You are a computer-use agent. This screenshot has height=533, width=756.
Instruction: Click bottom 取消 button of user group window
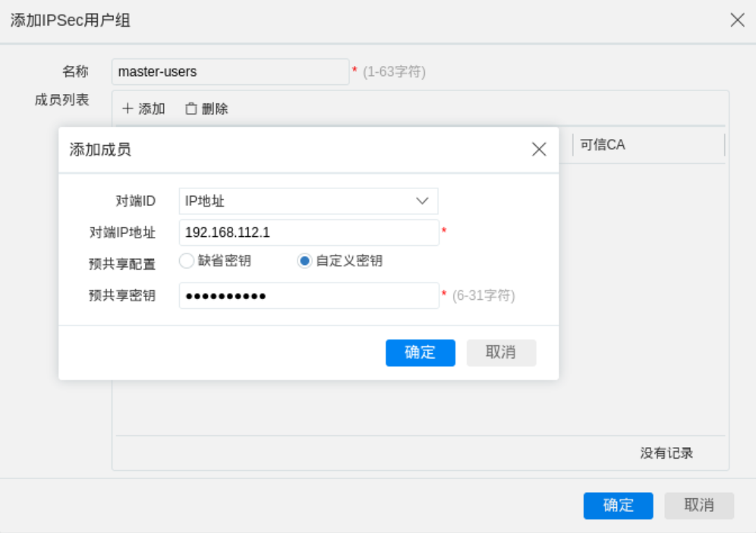coord(698,506)
